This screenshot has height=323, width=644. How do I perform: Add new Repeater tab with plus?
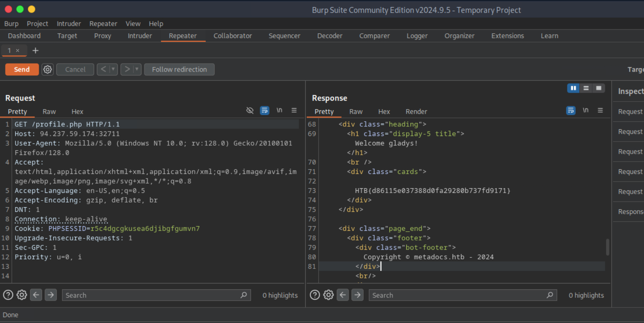[35, 51]
